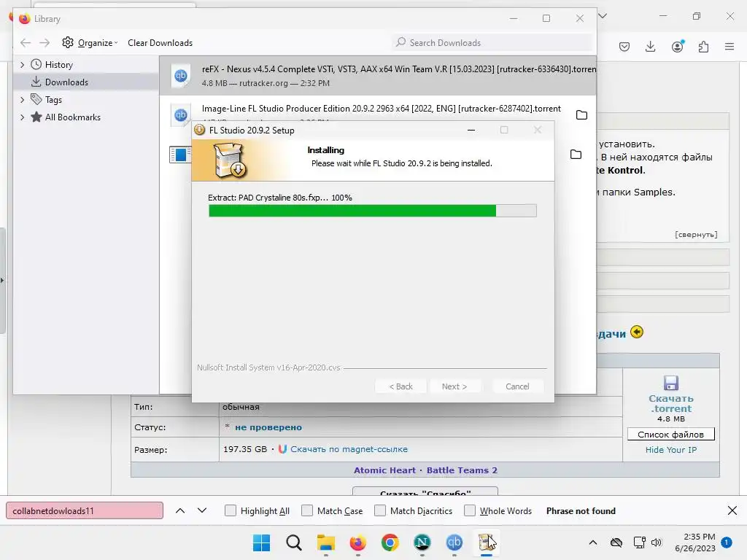Open Список файлов file list button

coord(671,435)
